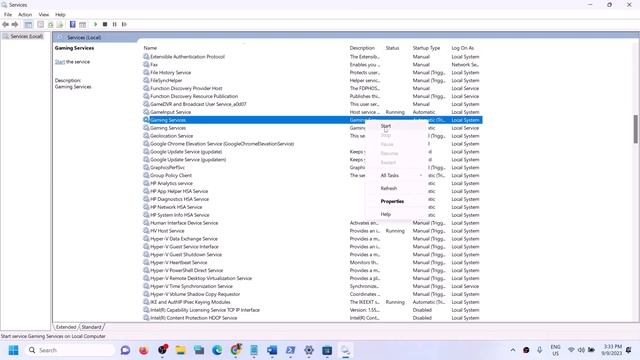Image resolution: width=640 pixels, height=360 pixels.
Task: Sort by the Log On As column header
Action: (x=462, y=48)
